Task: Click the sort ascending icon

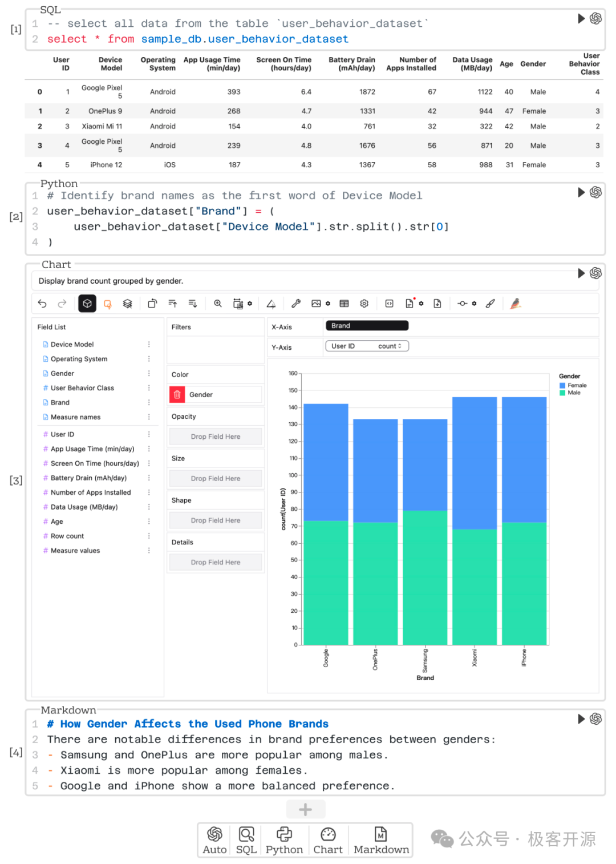Action: click(173, 304)
